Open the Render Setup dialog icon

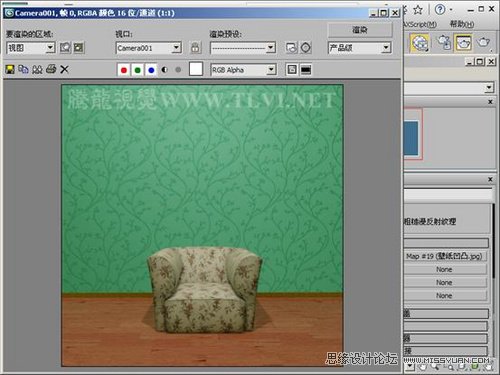292,48
